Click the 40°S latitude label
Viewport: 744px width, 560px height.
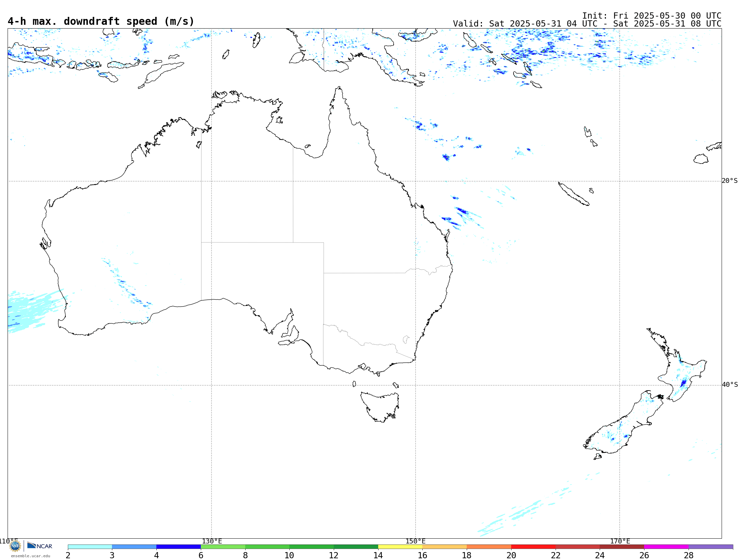(730, 385)
